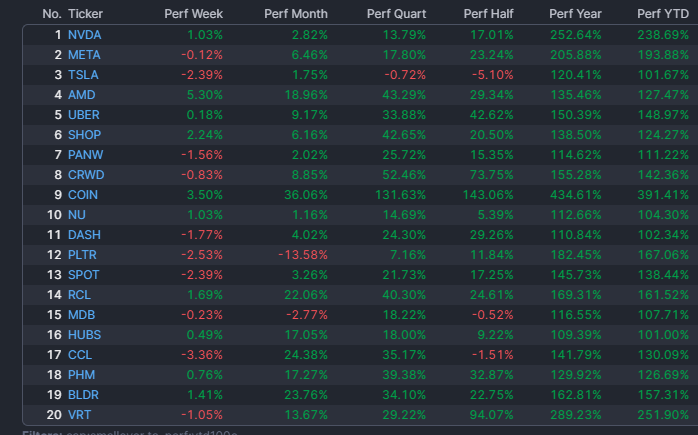Screen dimensions: 698x435
Task: Select AMD's Perf Quart value 43.29%
Action: pos(404,95)
